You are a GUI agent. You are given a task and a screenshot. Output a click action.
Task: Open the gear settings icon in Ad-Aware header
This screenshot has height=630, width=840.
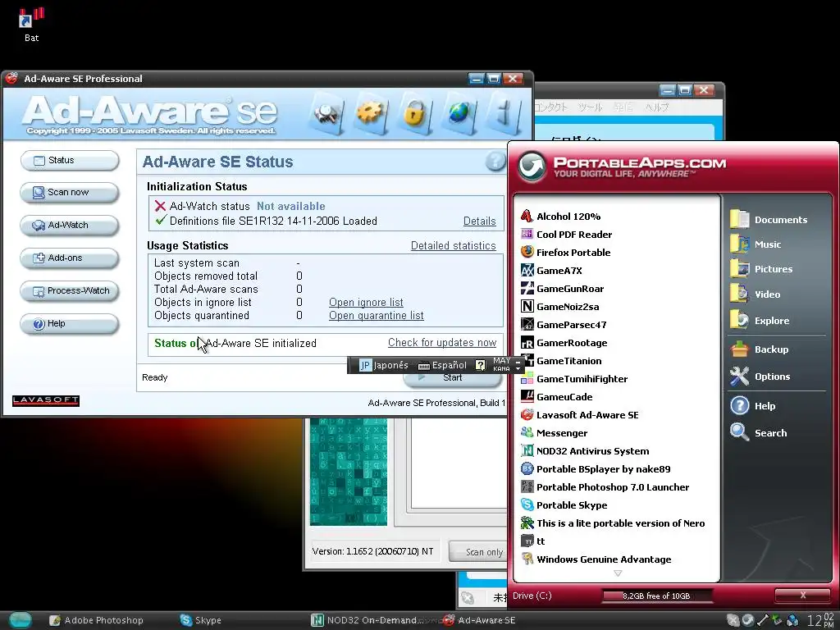point(371,114)
